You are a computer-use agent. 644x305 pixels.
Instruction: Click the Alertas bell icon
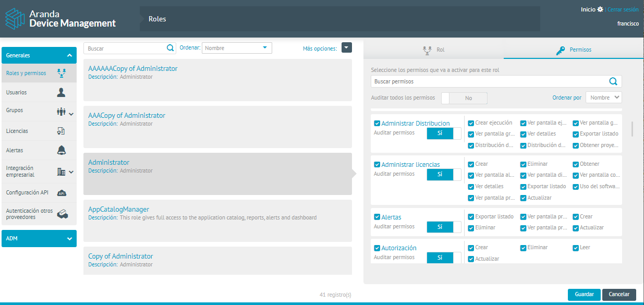[x=62, y=150]
